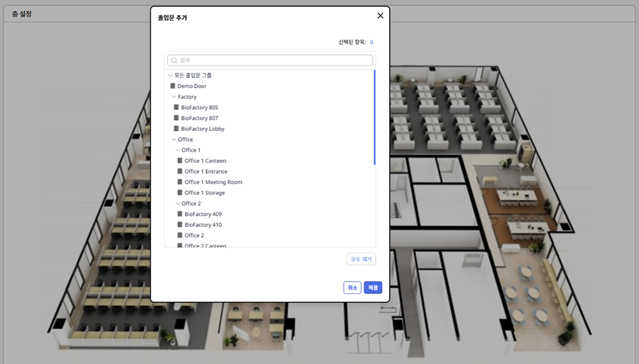Collapse the 모든 출입문 그룹 root node
The image size is (639, 364).
point(170,75)
